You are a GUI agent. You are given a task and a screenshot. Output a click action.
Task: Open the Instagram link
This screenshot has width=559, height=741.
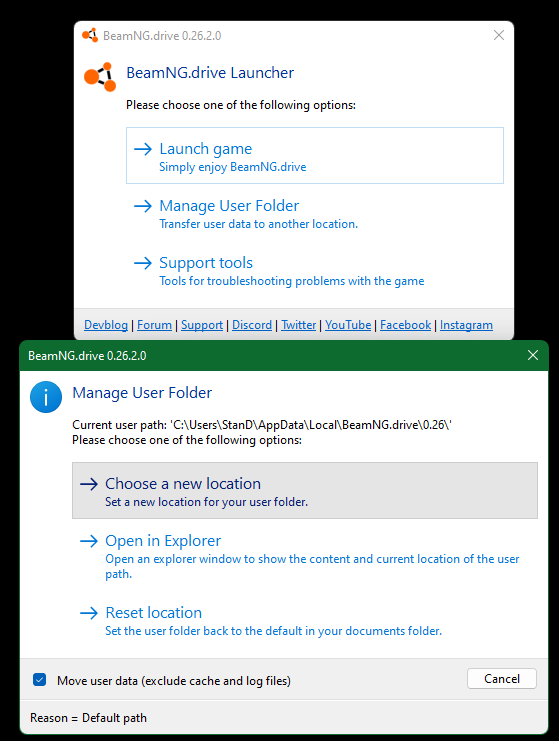point(466,325)
